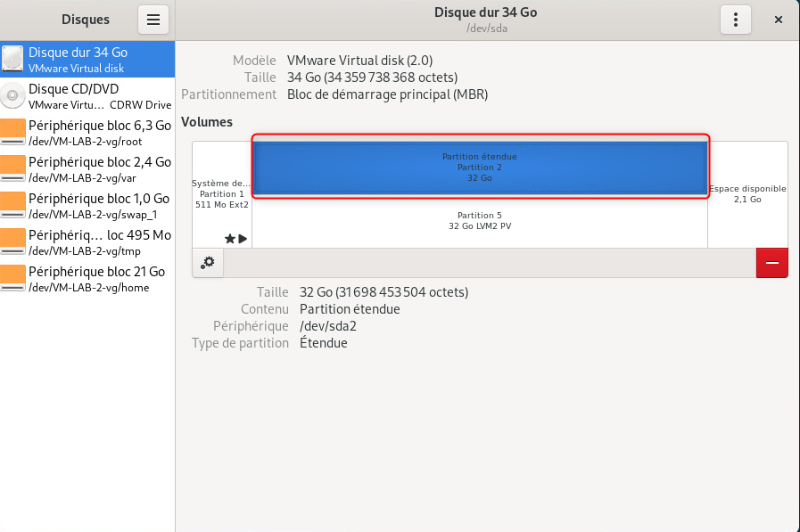The height and width of the screenshot is (532, 800).
Task: Select Disque CD/DVD in the device list
Action: (x=87, y=96)
